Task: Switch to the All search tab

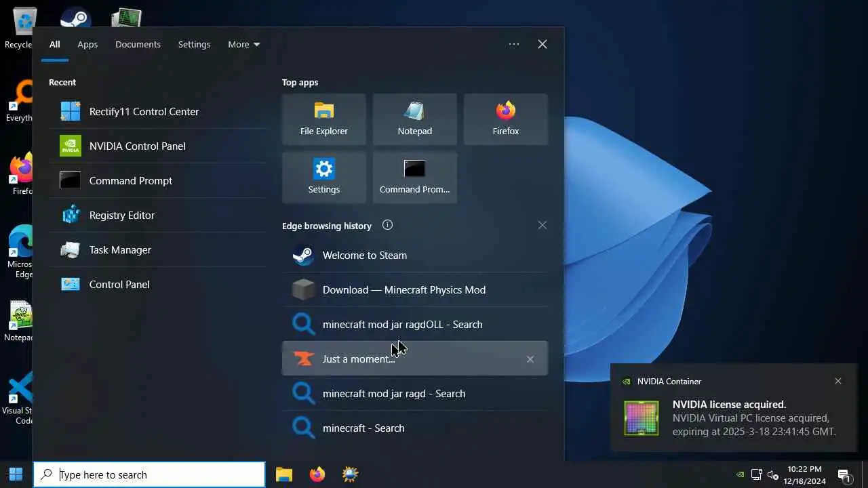Action: [x=55, y=44]
